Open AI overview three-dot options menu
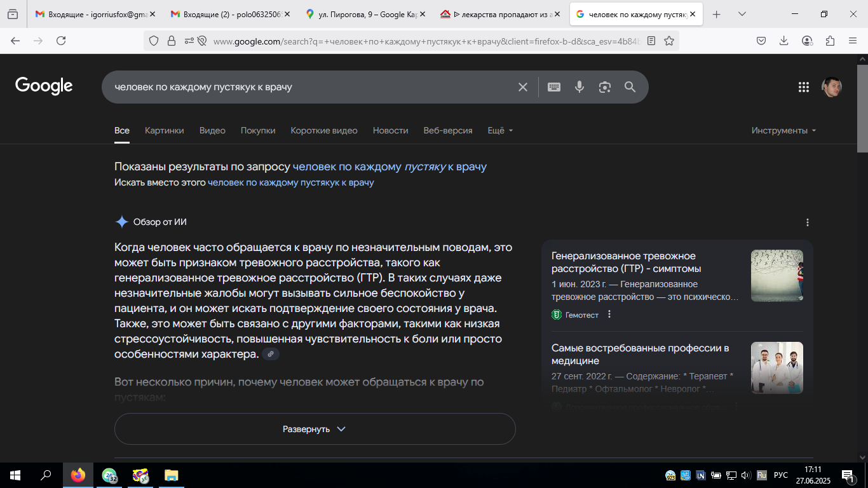 pyautogui.click(x=808, y=222)
